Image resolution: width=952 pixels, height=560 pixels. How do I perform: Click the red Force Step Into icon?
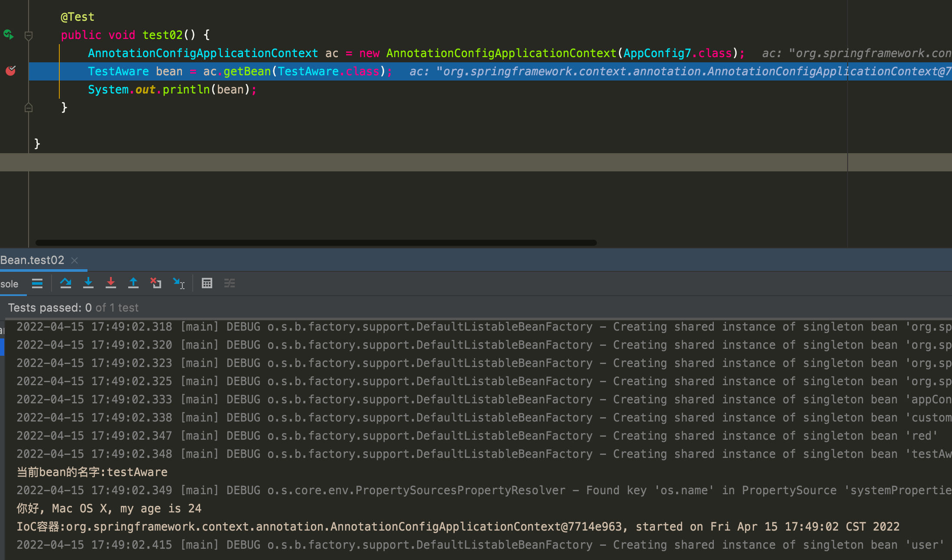click(x=111, y=283)
